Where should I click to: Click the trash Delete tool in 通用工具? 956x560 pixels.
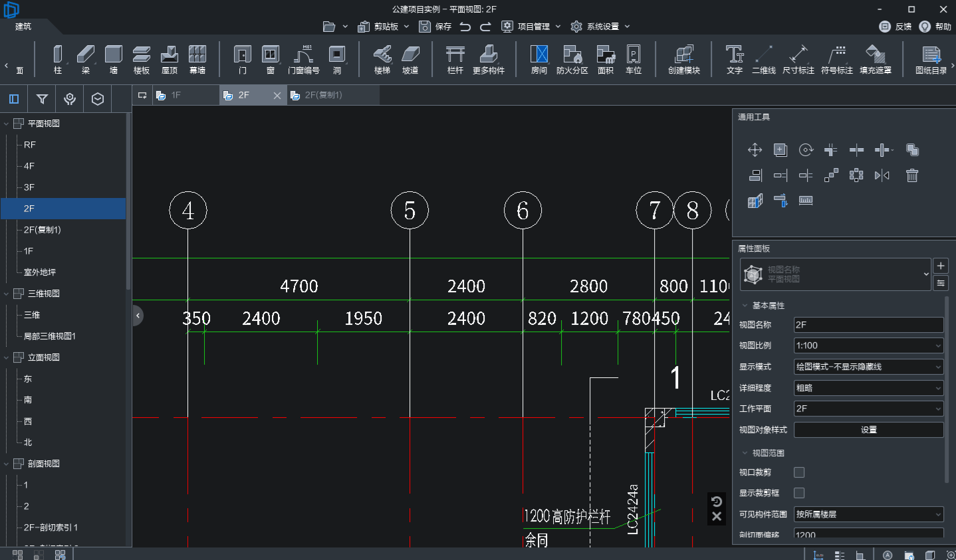click(912, 175)
